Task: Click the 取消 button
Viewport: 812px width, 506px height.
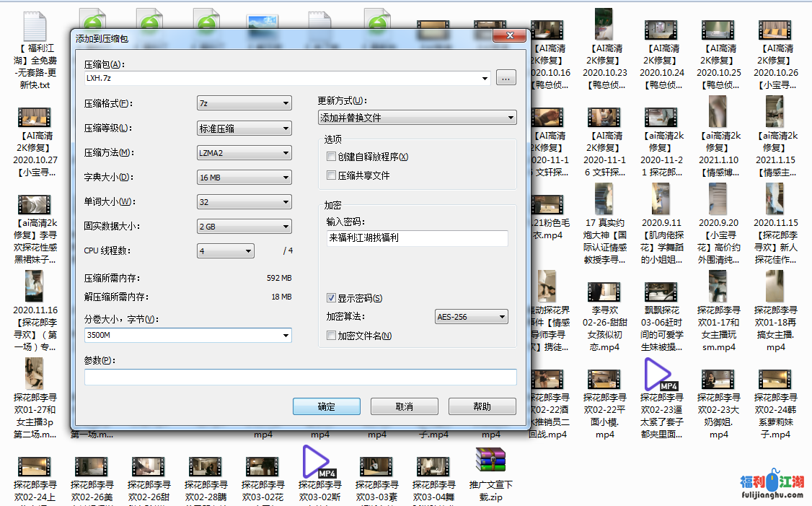Action: point(404,406)
